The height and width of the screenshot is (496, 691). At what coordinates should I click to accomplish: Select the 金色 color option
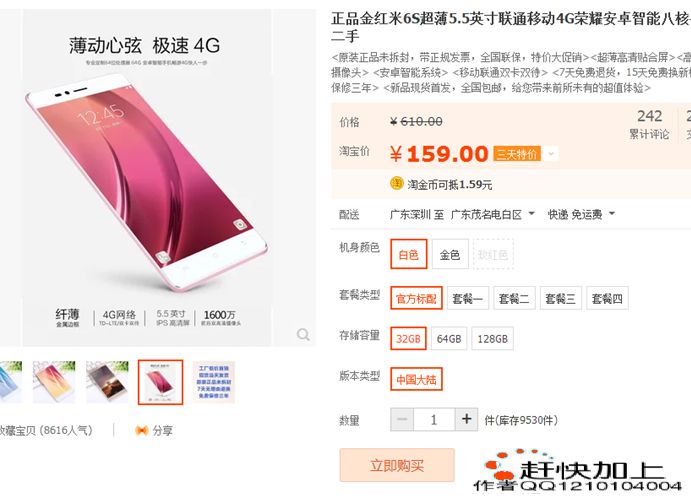point(450,254)
